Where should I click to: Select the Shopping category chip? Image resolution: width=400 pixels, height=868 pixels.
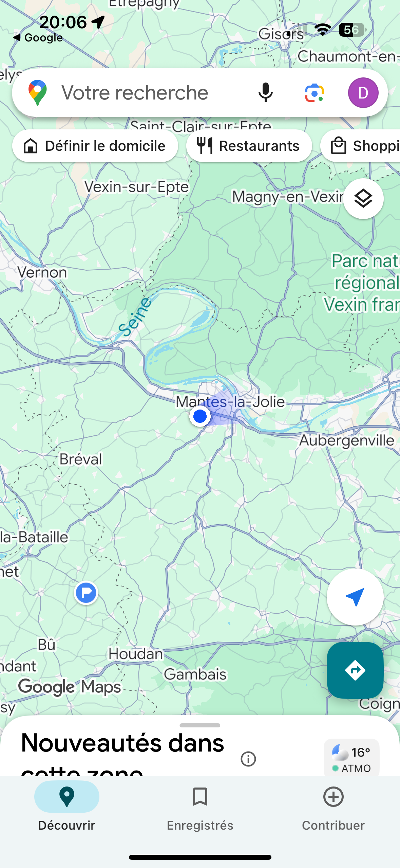point(360,146)
